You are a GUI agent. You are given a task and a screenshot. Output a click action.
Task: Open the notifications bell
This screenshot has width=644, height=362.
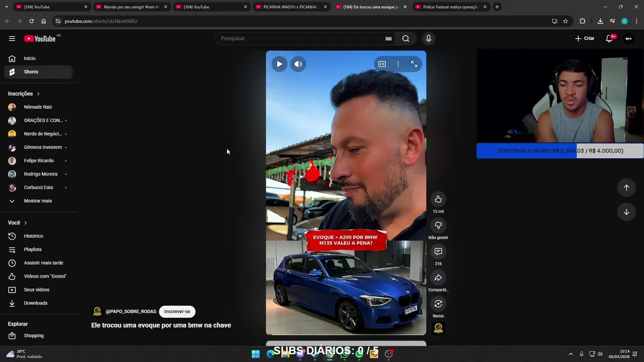(609, 39)
